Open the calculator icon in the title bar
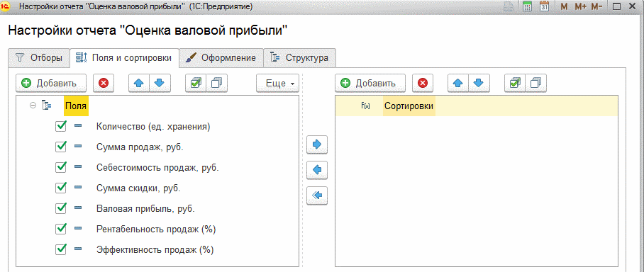 tap(528, 6)
